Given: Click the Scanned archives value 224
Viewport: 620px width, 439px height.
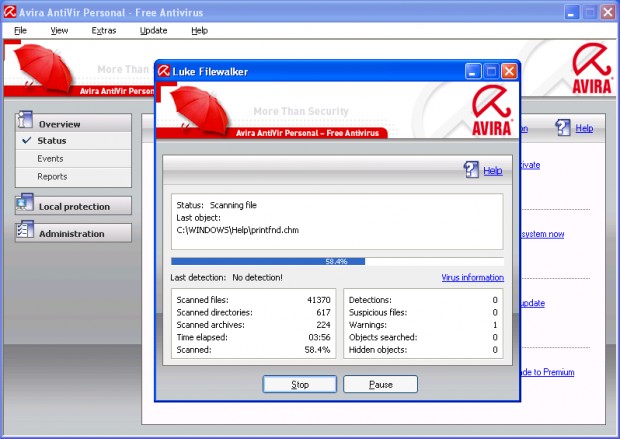Looking at the screenshot, I should pyautogui.click(x=323, y=325).
